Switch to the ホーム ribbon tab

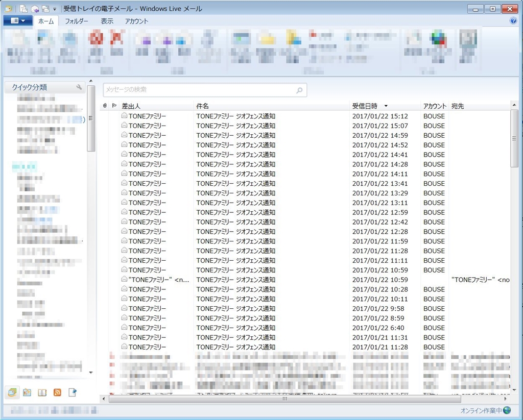click(x=46, y=21)
